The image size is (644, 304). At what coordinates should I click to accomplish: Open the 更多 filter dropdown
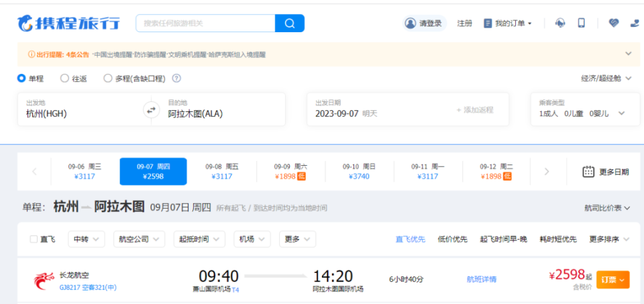click(x=298, y=239)
